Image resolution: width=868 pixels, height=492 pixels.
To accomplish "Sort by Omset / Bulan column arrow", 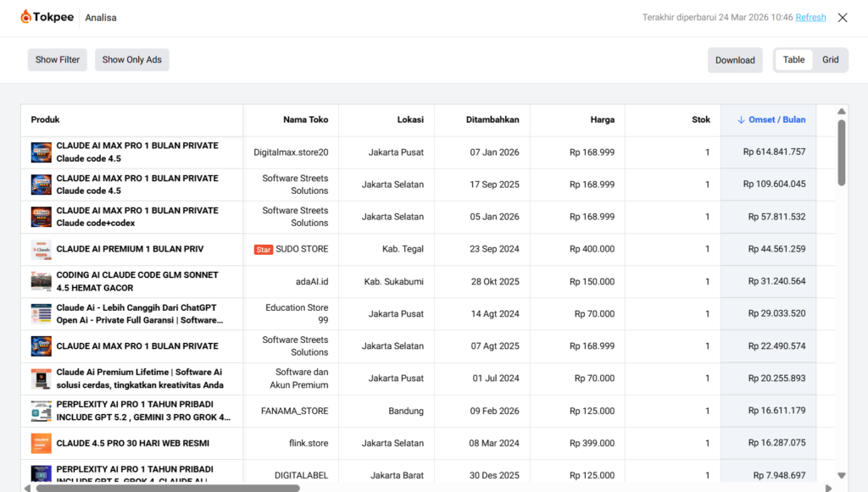I will click(741, 120).
